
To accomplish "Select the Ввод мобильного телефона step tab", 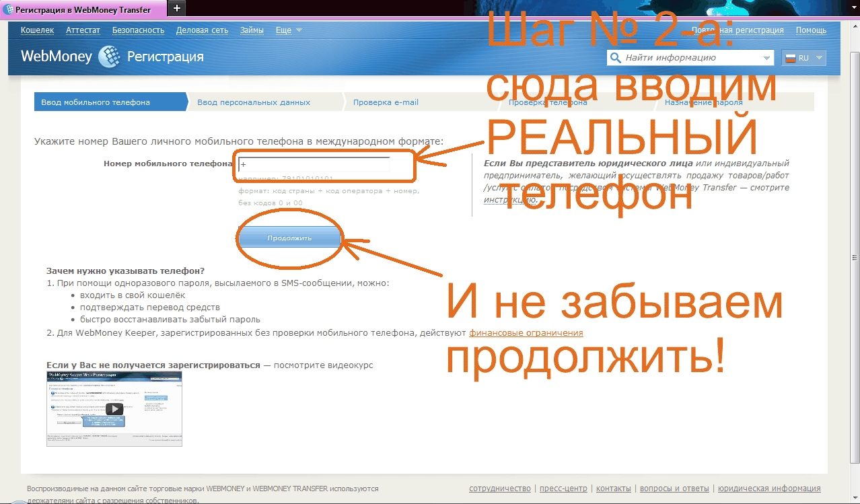I will coord(110,102).
